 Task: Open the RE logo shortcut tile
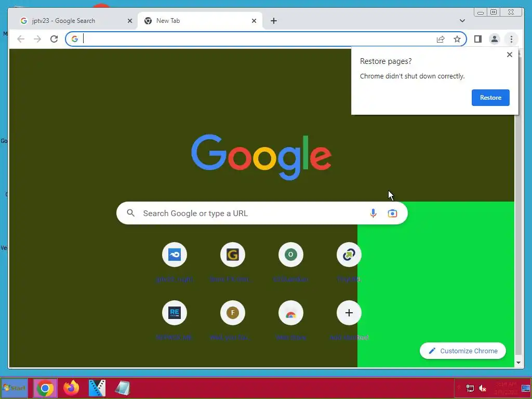175,312
